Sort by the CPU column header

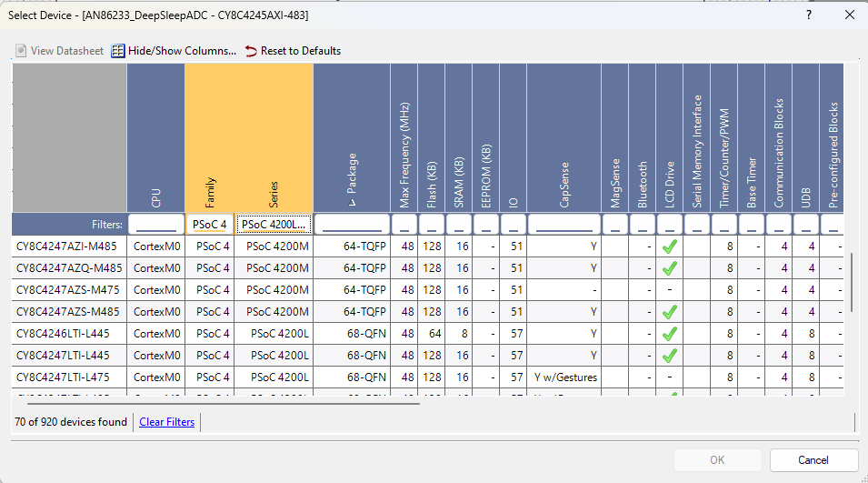tap(156, 138)
